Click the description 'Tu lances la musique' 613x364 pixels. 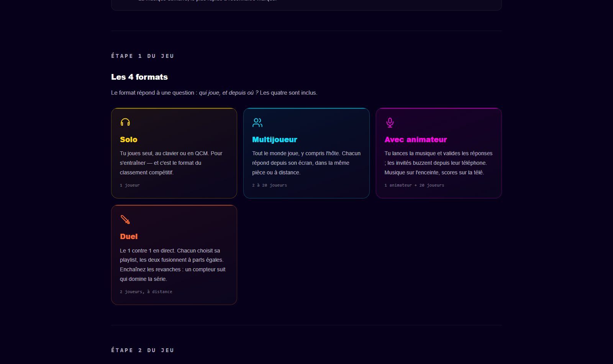pos(439,163)
